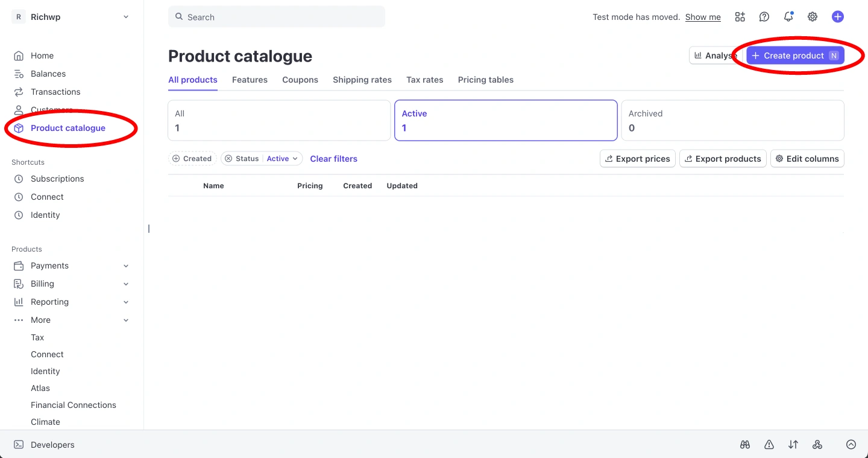
Task: Click the Create product button
Action: (794, 56)
